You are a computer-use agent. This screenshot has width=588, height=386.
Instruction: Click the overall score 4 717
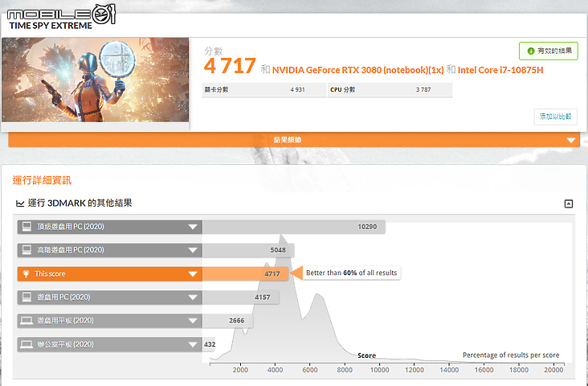click(230, 66)
